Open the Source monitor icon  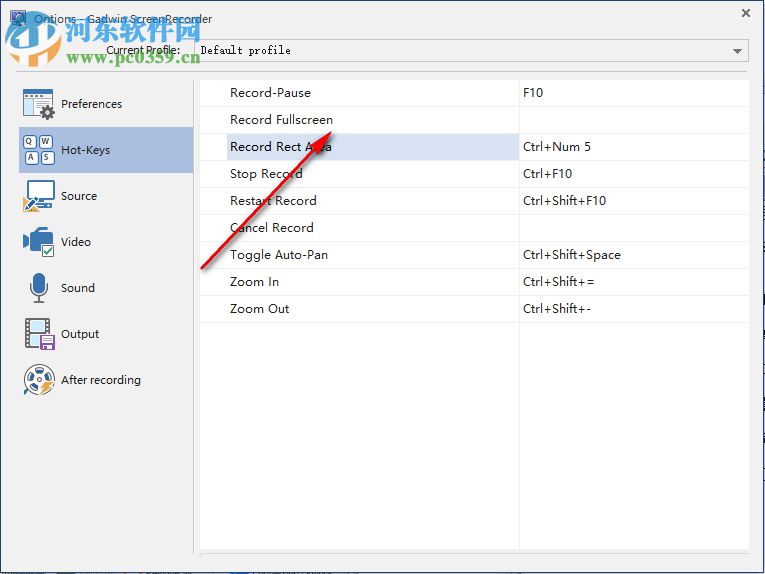pyautogui.click(x=39, y=196)
